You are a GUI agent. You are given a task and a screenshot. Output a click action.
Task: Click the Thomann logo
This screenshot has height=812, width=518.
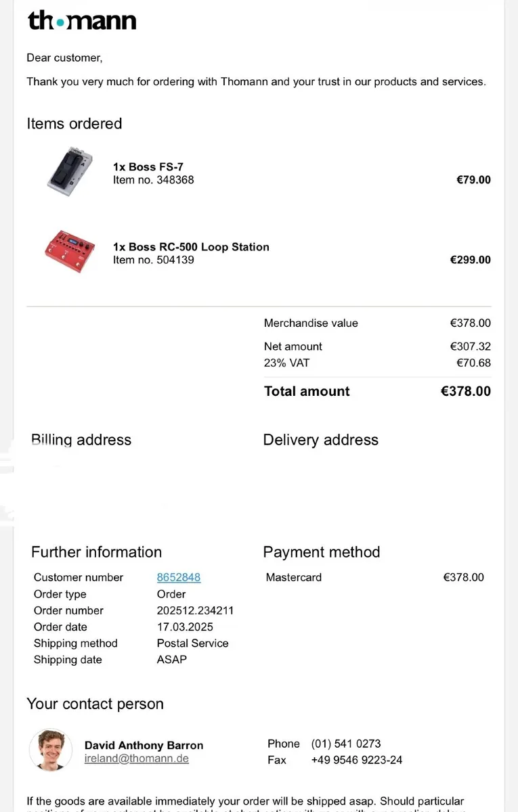point(82,21)
